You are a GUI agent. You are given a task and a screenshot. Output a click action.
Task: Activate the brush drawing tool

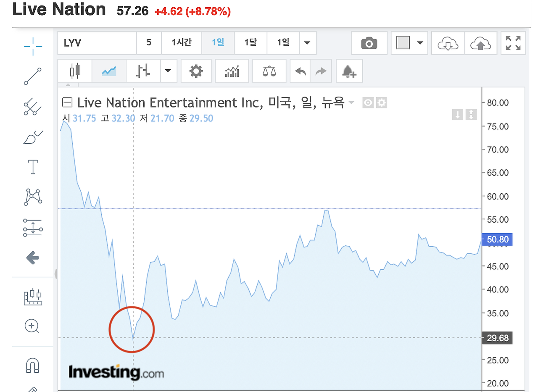(x=33, y=137)
